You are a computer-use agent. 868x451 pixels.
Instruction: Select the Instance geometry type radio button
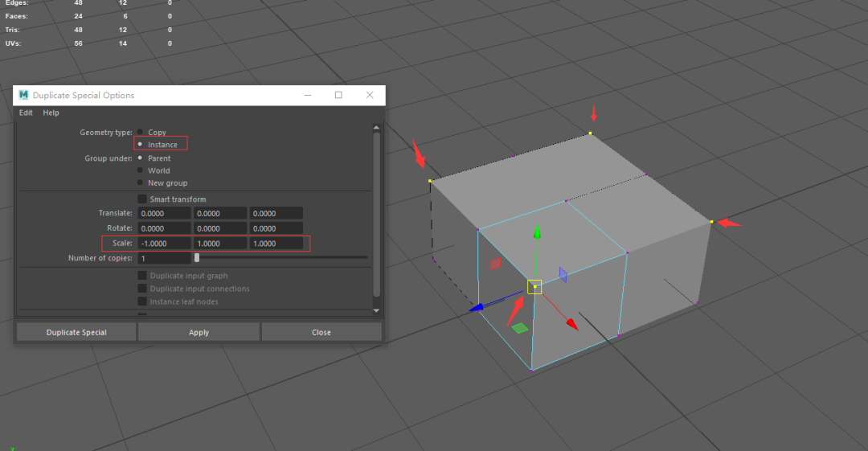tap(140, 144)
